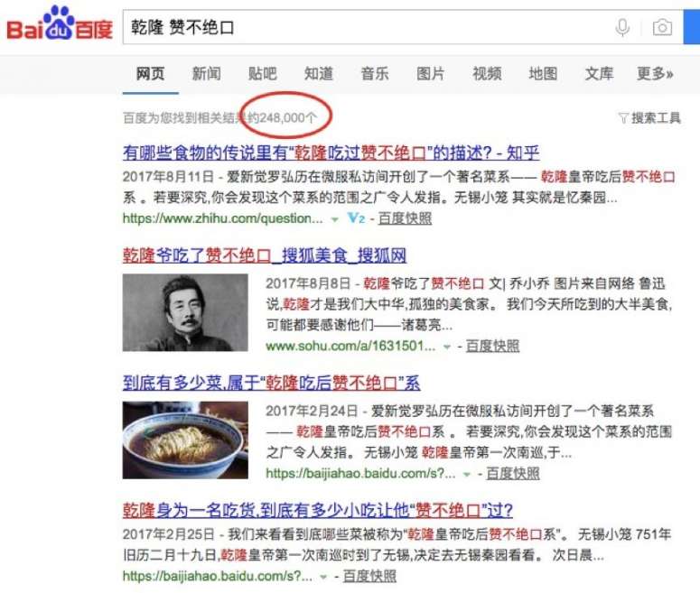This screenshot has height=593, width=700.
Task: Open image search with camera icon
Action: 662,28
